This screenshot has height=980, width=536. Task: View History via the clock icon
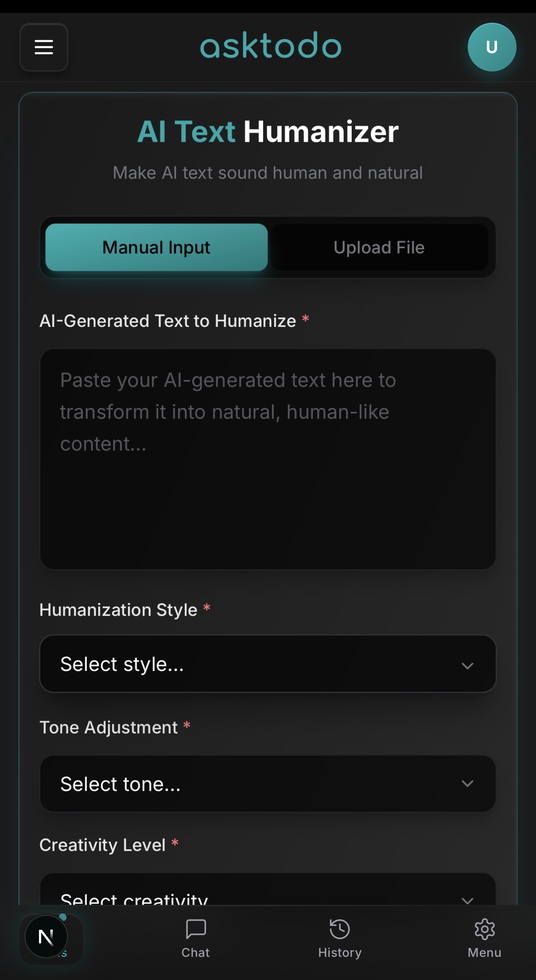[339, 930]
